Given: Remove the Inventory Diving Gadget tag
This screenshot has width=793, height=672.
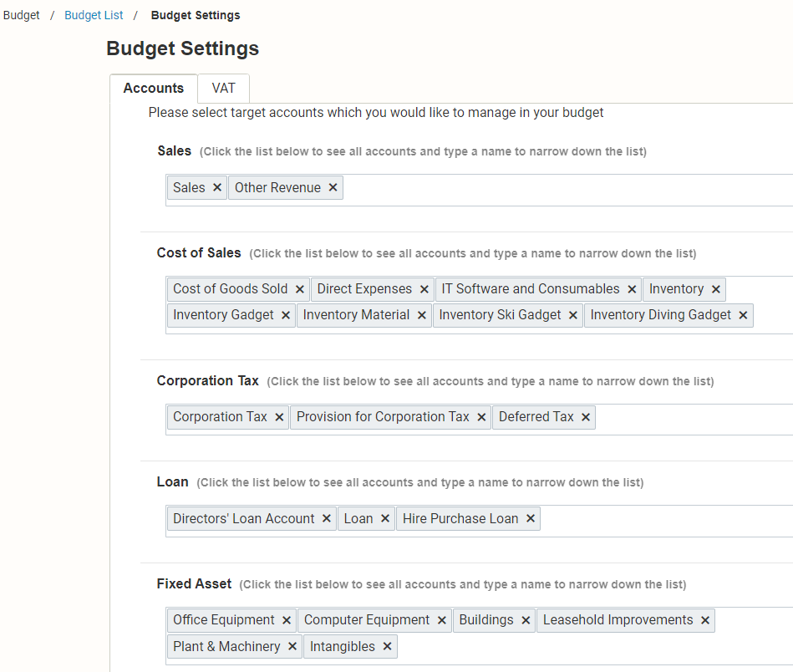Looking at the screenshot, I should [743, 315].
